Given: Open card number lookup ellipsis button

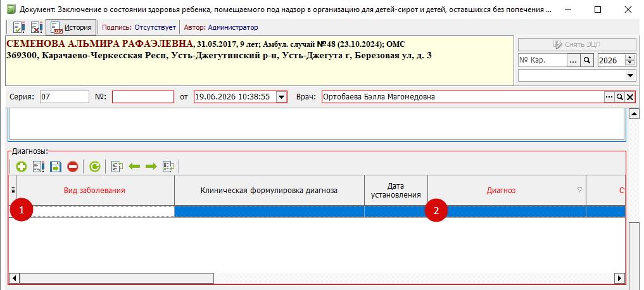Looking at the screenshot, I should [x=573, y=60].
